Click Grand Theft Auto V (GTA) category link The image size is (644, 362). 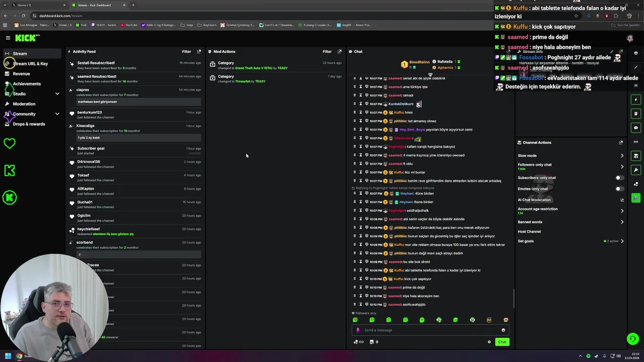(254, 68)
